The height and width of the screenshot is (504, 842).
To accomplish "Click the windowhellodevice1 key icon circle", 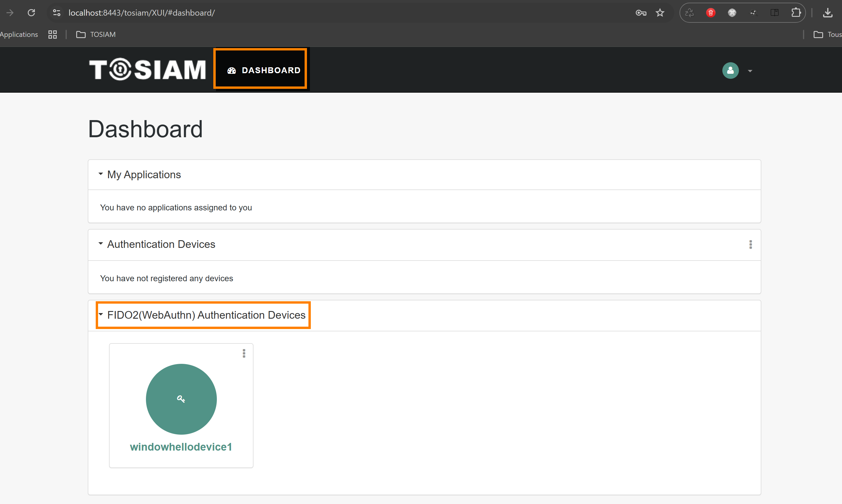I will pyautogui.click(x=181, y=399).
